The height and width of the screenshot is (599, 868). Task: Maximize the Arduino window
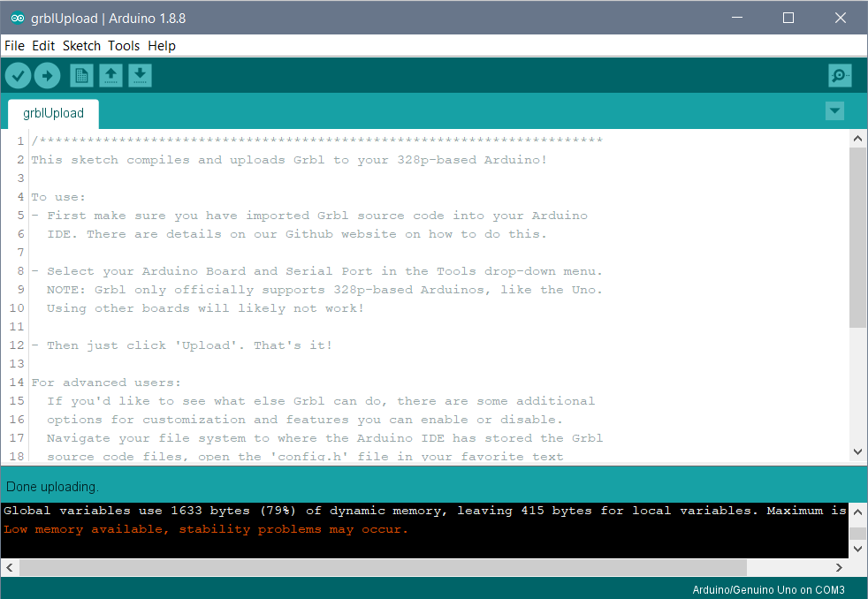[788, 18]
